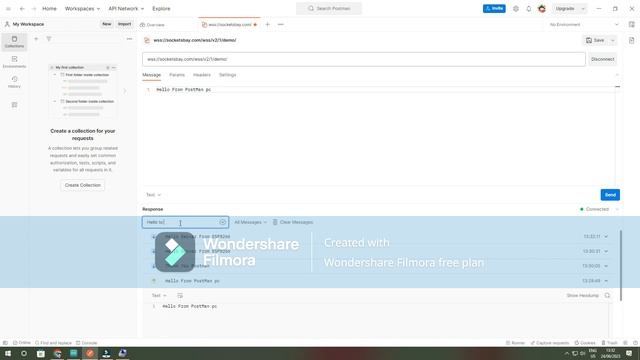This screenshot has height=360, width=640.
Task: Save the WebSocket request
Action: [596, 40]
